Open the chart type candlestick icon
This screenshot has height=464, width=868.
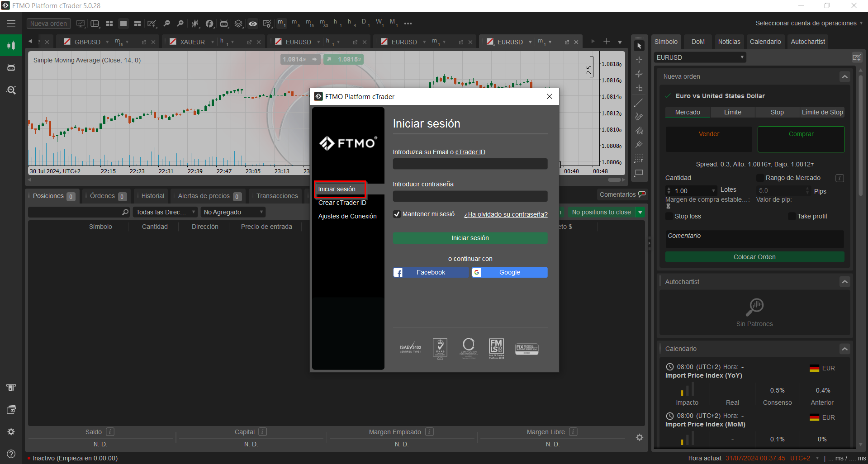pyautogui.click(x=195, y=24)
